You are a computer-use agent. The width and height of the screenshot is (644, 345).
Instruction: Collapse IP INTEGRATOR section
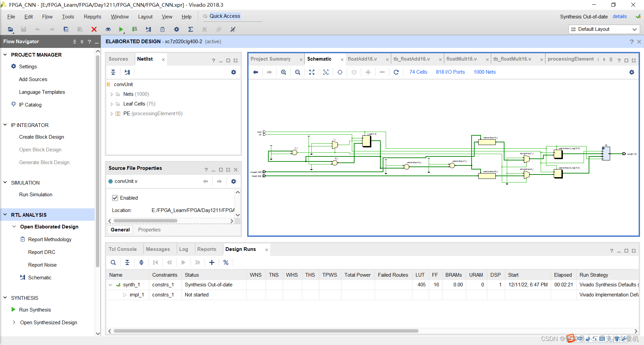point(5,125)
